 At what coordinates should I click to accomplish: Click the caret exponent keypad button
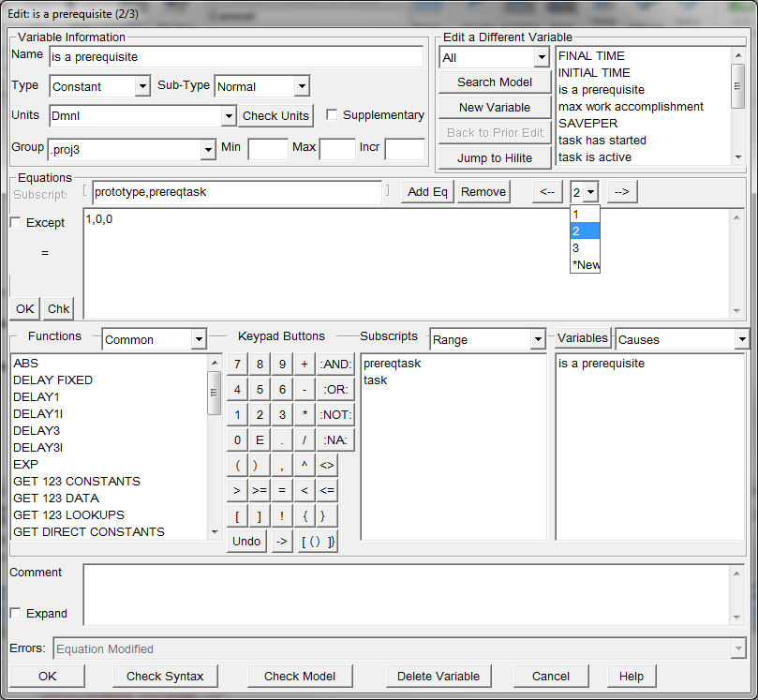click(x=305, y=465)
